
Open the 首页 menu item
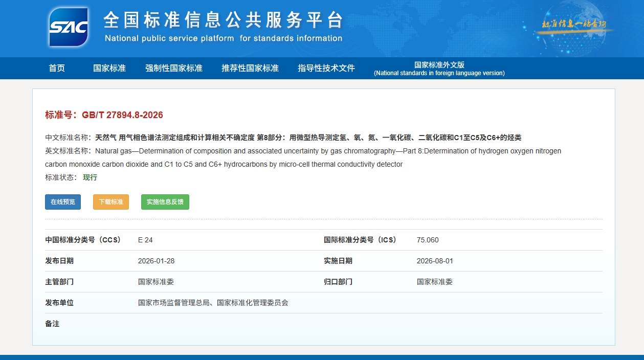(57, 69)
